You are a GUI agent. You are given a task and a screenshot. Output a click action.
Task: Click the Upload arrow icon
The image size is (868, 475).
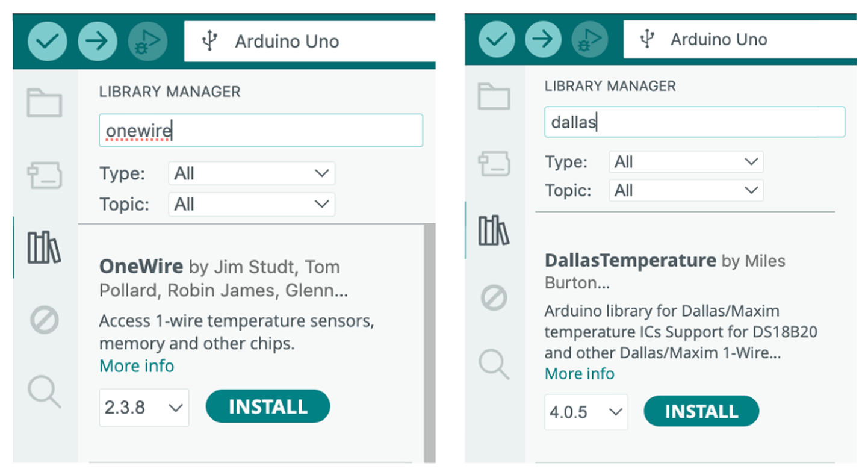pos(97,40)
